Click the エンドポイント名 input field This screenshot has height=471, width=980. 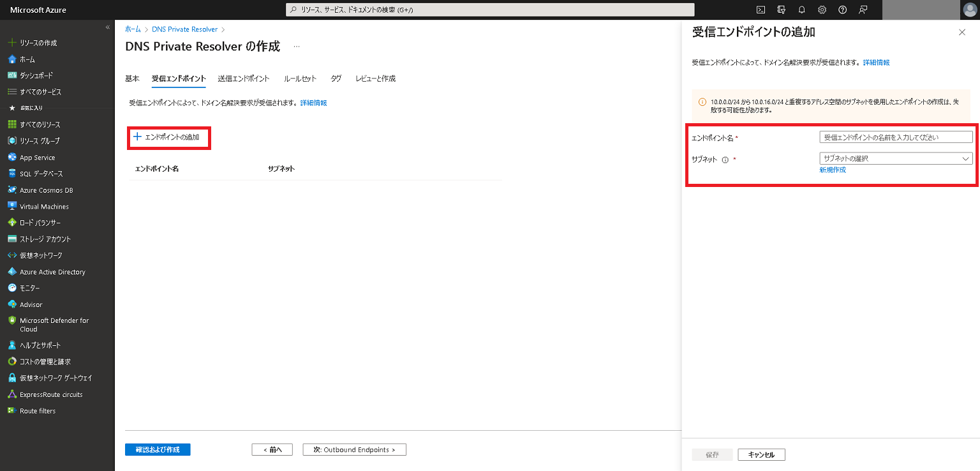pos(896,136)
